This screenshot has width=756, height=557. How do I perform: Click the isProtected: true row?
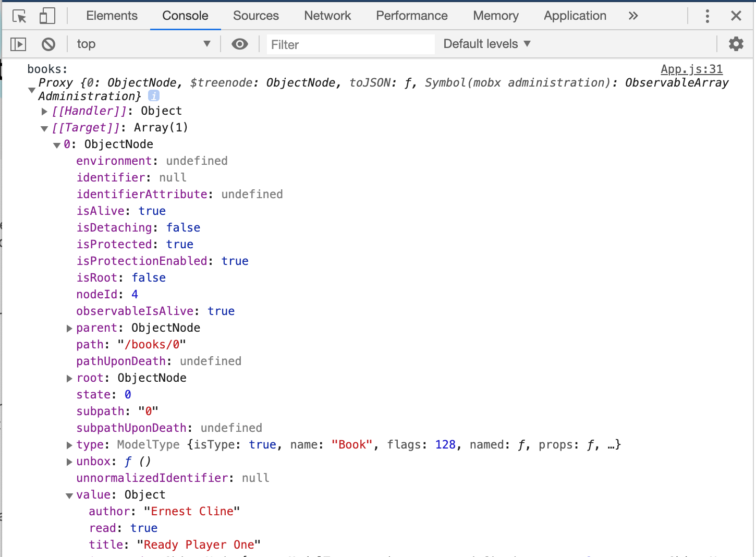[135, 244]
